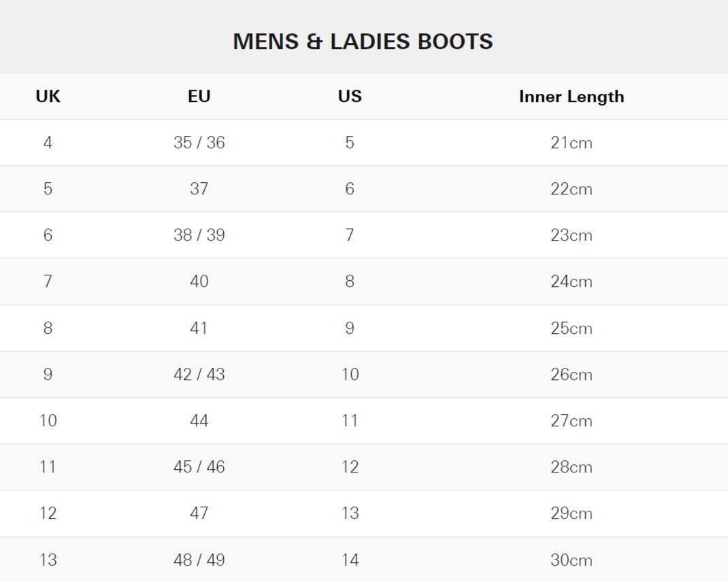
Task: Click the 26cm inner length cell
Action: pos(571,375)
